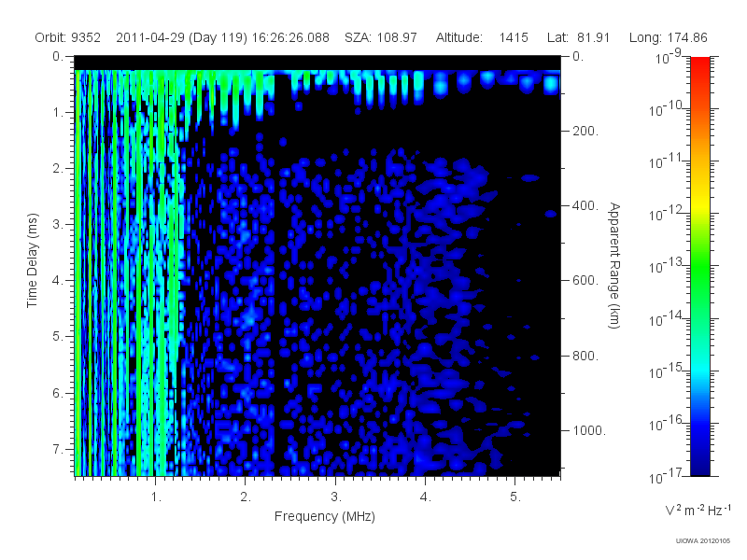Click the UIOWA 20120105 footer text
Viewport: 747px width, 560px height.
pos(703,540)
